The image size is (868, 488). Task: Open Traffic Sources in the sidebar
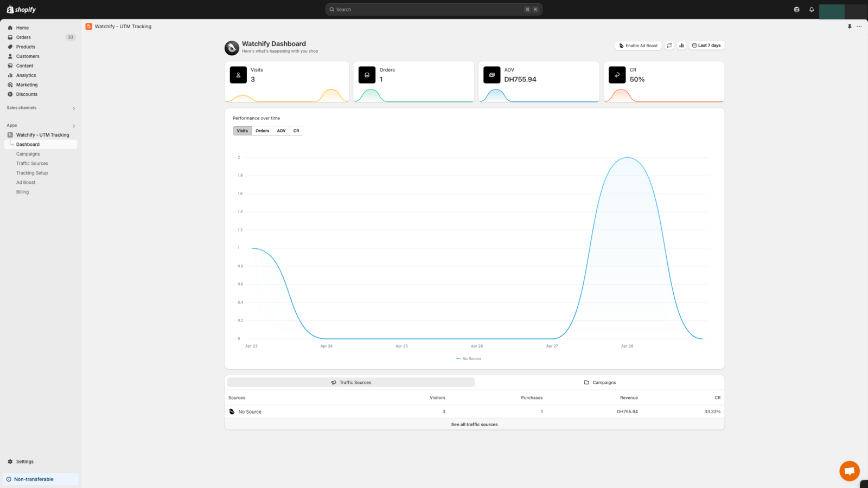point(32,164)
